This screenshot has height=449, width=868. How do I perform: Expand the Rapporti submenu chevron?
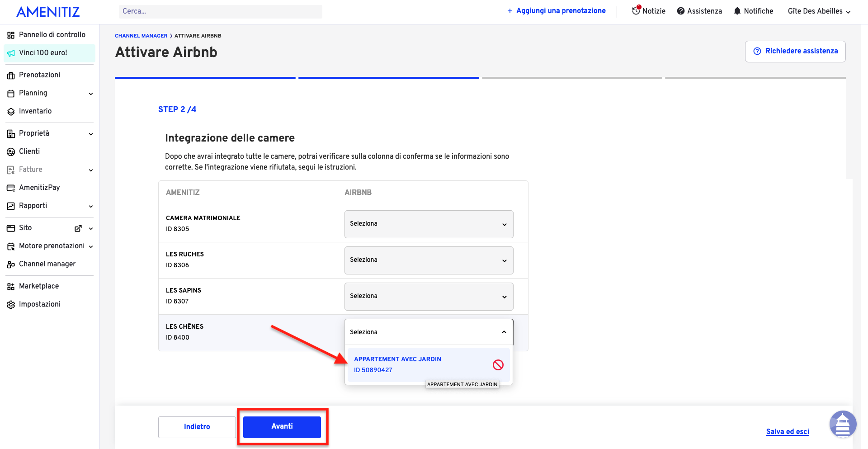(91, 206)
